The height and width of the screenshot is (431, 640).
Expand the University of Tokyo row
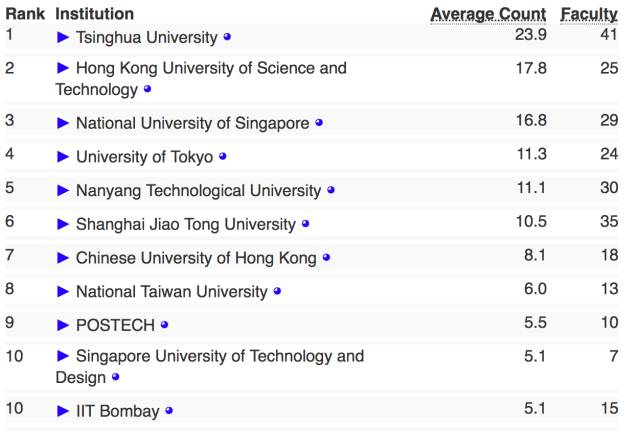(63, 156)
